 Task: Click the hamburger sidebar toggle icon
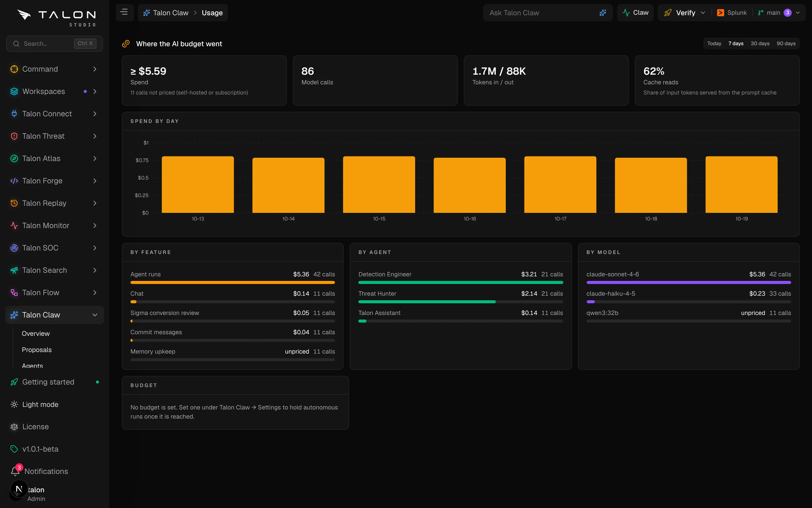pyautogui.click(x=124, y=12)
